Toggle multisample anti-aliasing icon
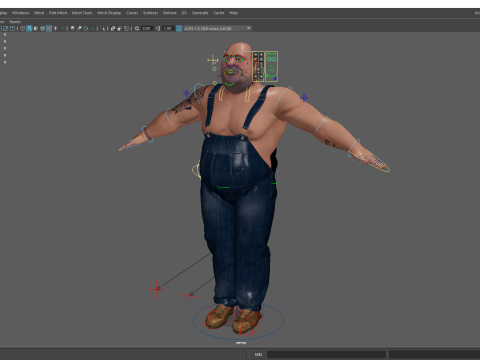This screenshot has width=480, height=360. pos(86,28)
